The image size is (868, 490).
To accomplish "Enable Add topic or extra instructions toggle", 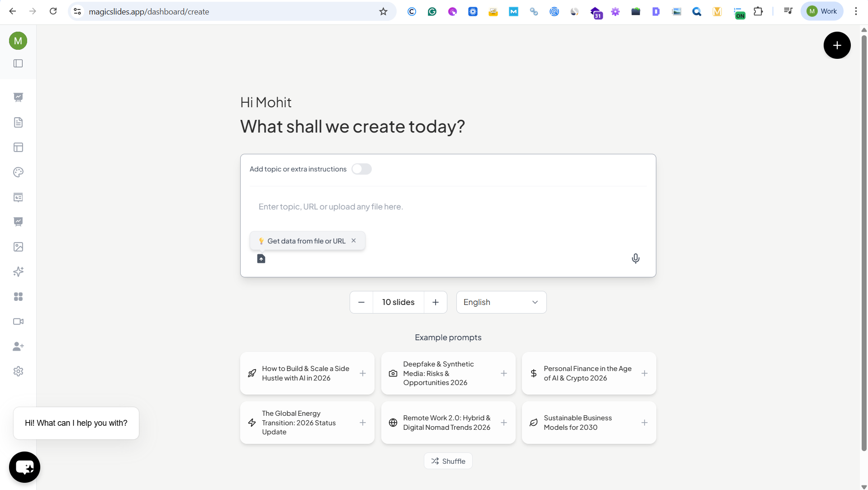I will 361,169.
